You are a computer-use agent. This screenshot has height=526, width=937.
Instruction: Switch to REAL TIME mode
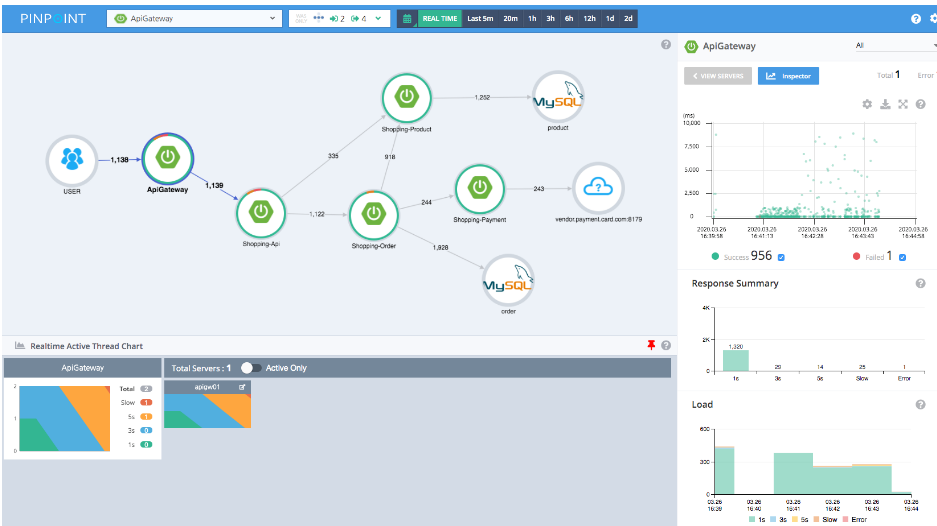point(439,19)
